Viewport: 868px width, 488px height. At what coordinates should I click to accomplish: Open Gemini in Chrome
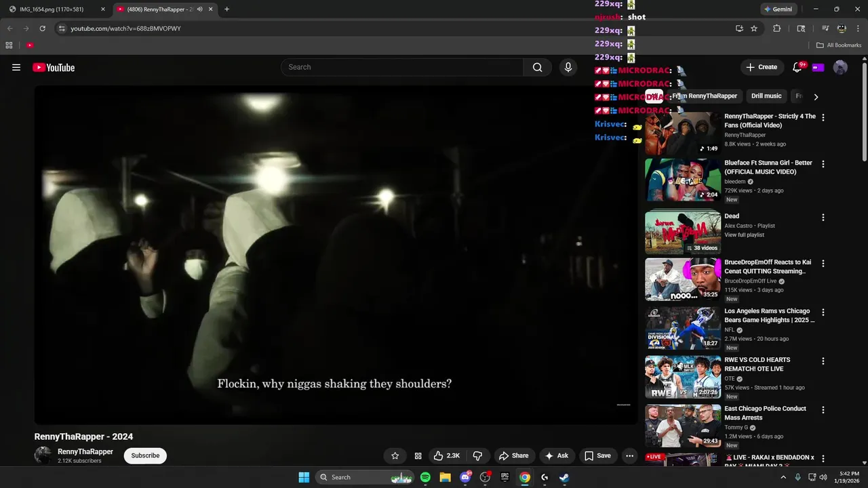point(778,9)
